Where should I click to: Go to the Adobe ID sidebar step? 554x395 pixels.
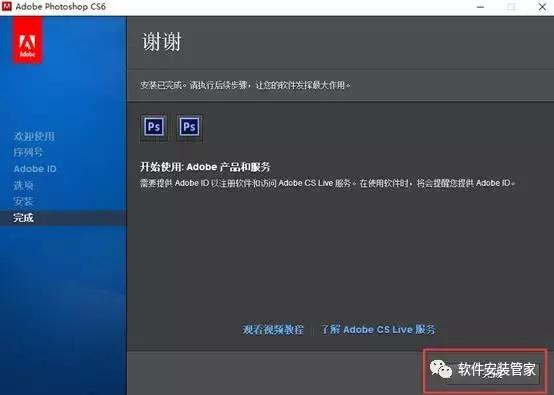(x=35, y=169)
